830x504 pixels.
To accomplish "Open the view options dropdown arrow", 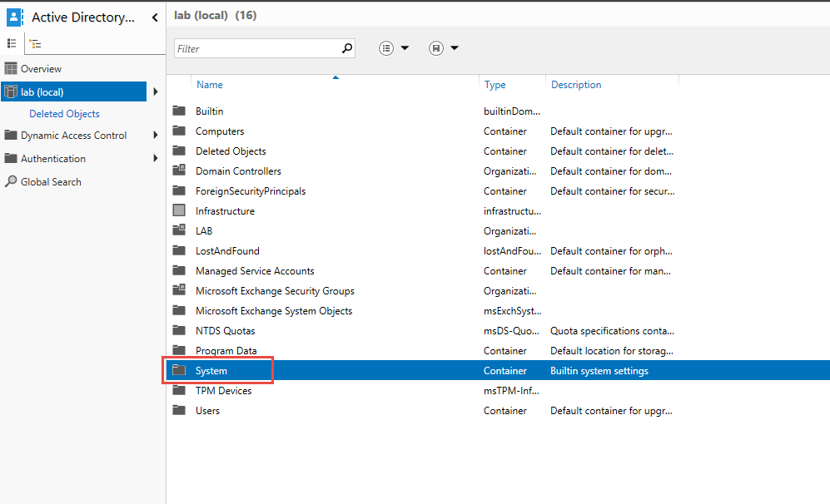I will click(405, 48).
